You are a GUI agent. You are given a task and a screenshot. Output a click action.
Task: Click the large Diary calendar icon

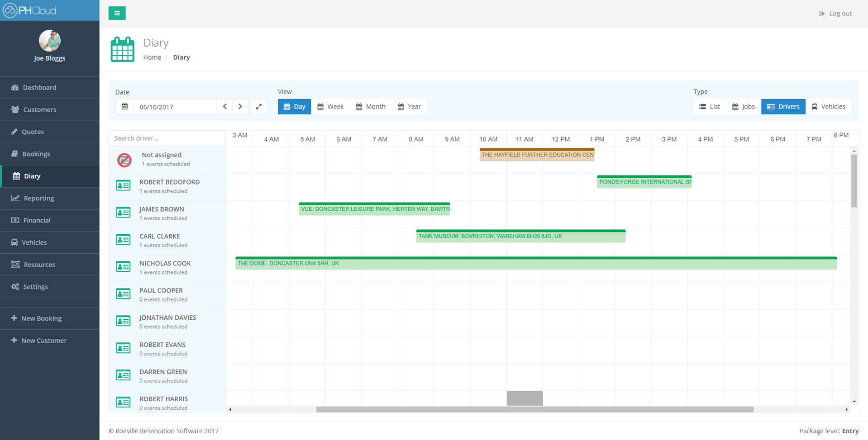(123, 49)
